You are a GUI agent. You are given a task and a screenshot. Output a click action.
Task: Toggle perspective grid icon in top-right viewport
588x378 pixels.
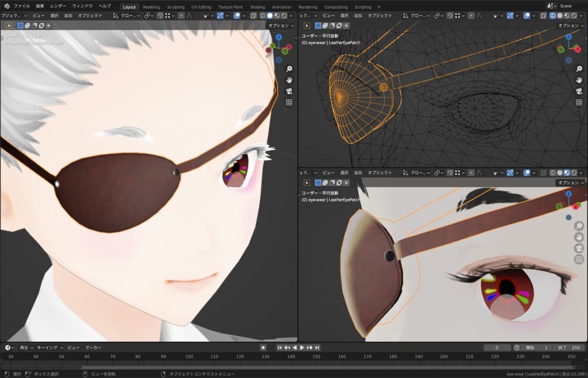(579, 102)
